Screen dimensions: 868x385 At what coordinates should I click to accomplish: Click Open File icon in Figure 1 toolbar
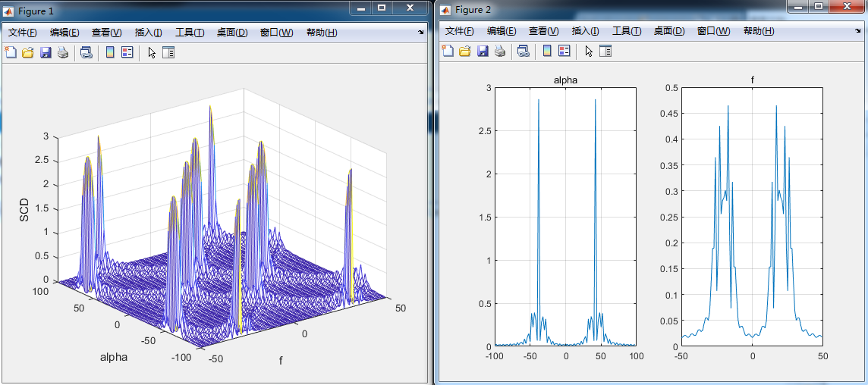tap(27, 52)
